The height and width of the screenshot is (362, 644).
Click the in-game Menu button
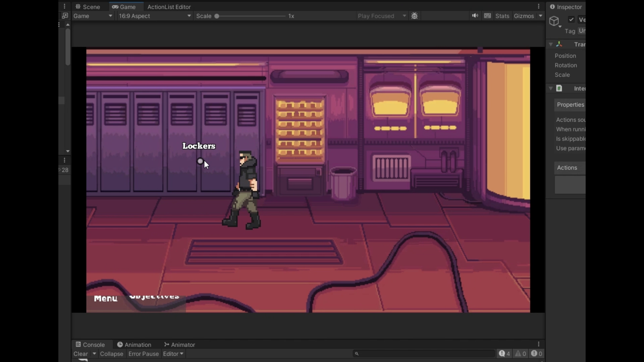point(106,298)
